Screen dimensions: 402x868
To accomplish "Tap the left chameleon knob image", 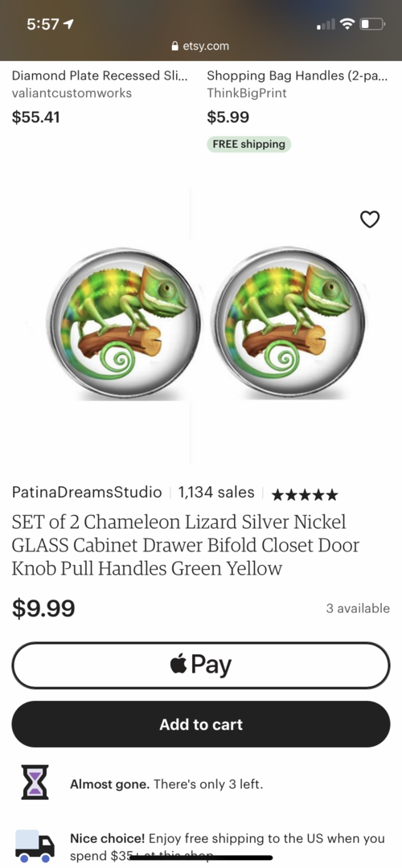I will pos(124,323).
